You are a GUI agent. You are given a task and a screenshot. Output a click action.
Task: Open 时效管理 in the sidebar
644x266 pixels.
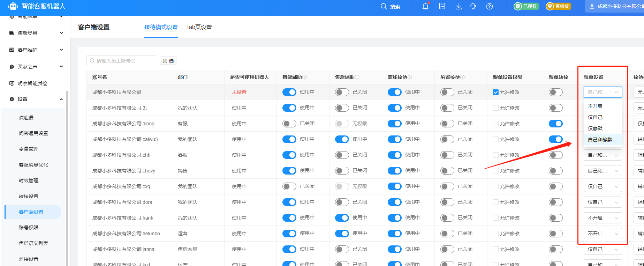(x=29, y=180)
